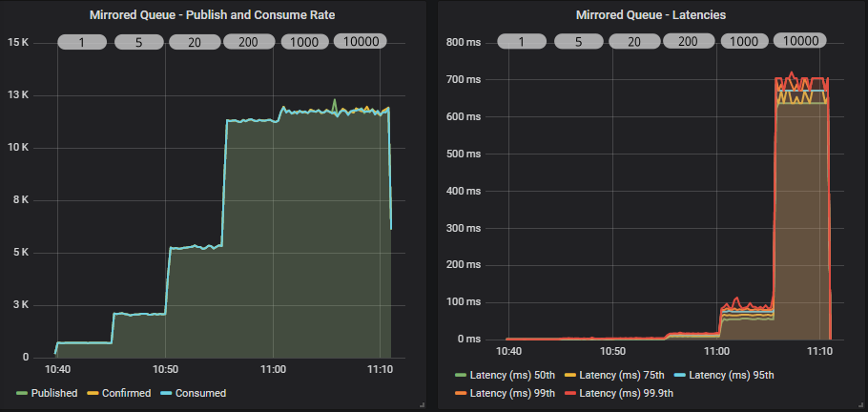Click the green Published legend color swatch

pyautogui.click(x=23, y=393)
